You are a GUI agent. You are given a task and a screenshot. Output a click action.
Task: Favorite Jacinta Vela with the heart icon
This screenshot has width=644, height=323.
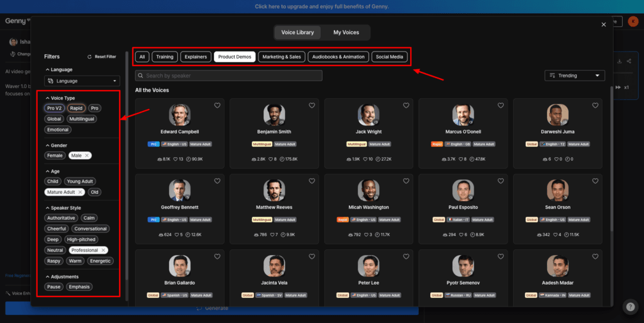pos(312,257)
